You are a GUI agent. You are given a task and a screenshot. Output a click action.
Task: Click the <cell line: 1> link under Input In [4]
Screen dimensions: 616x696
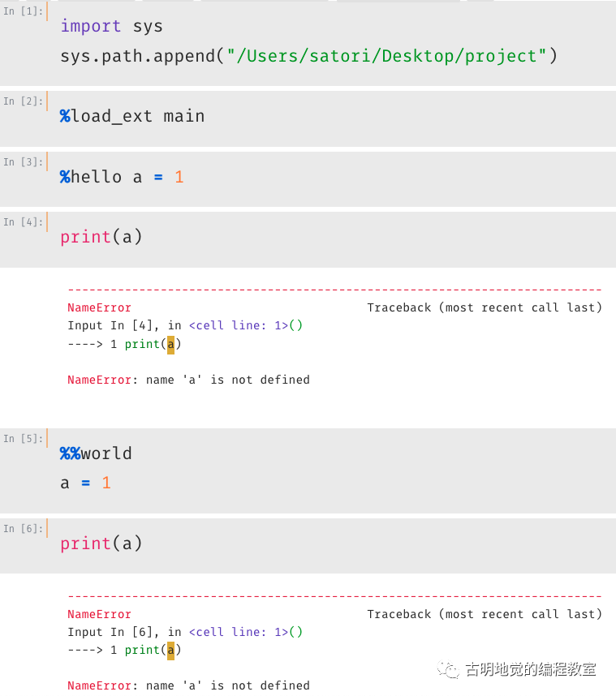pyautogui.click(x=245, y=325)
